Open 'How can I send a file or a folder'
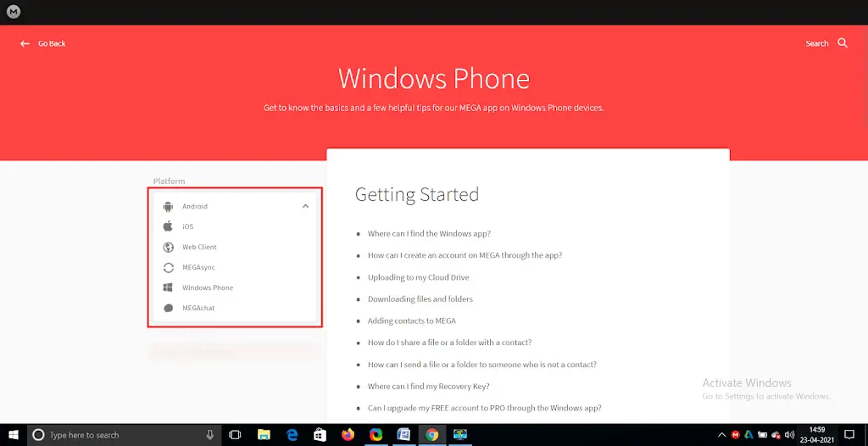868x446 pixels. point(482,365)
